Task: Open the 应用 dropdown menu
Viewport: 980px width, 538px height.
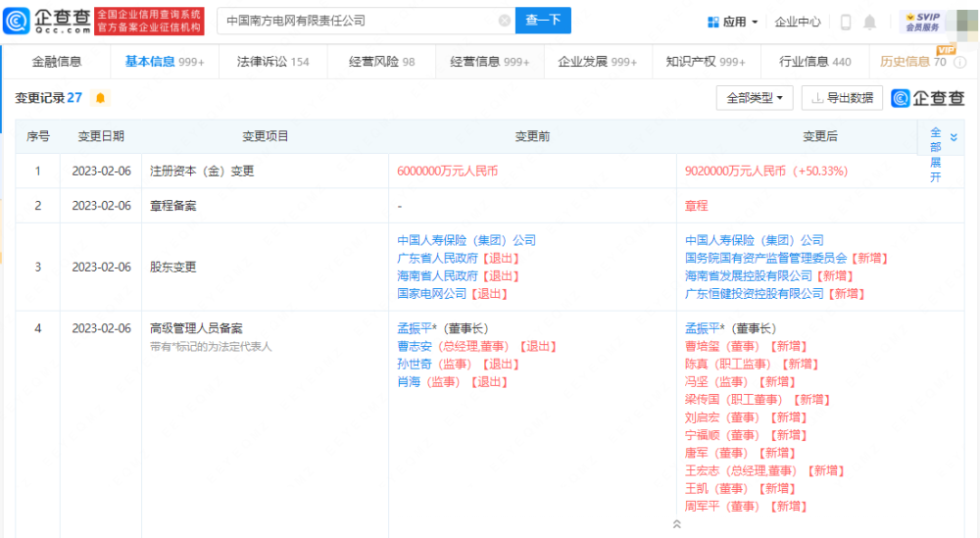Action: (732, 22)
